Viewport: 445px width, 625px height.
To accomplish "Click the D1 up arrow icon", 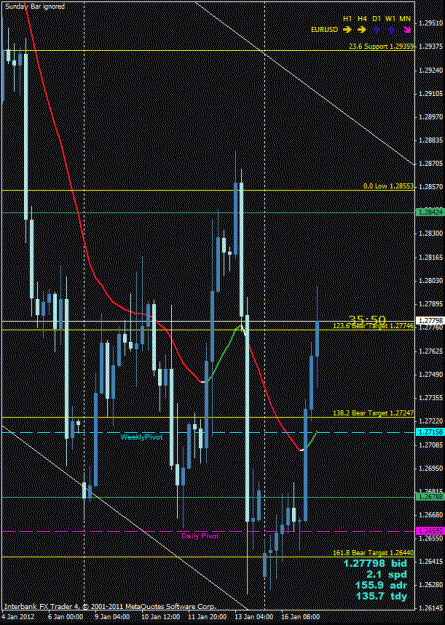I will 376,30.
